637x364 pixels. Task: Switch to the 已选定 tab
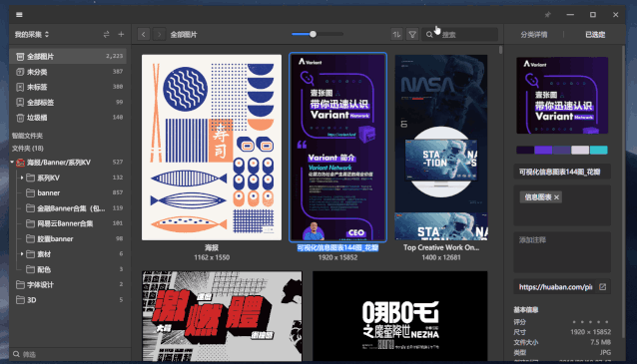(595, 35)
